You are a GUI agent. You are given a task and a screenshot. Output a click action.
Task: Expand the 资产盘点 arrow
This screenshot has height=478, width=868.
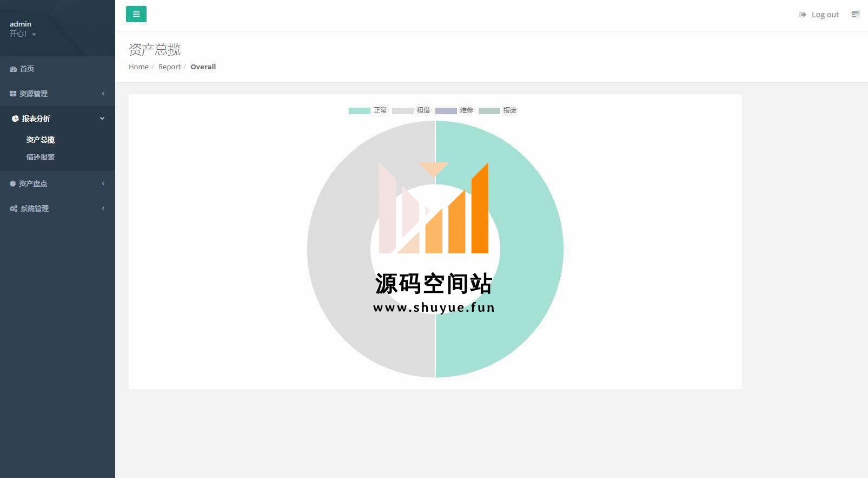pos(103,184)
